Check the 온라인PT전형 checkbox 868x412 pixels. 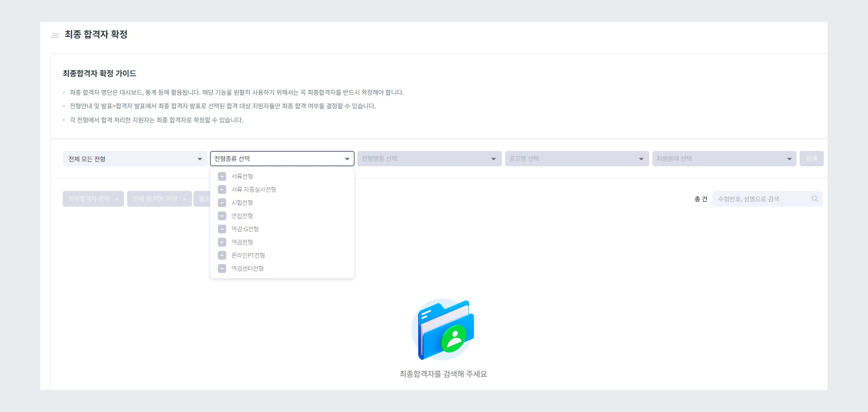221,255
